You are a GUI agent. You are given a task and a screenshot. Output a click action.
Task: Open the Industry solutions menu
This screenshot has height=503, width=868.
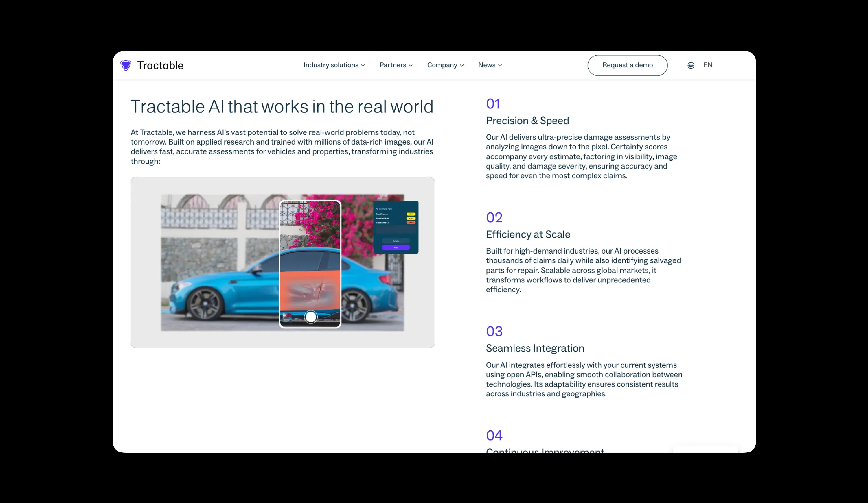point(334,65)
